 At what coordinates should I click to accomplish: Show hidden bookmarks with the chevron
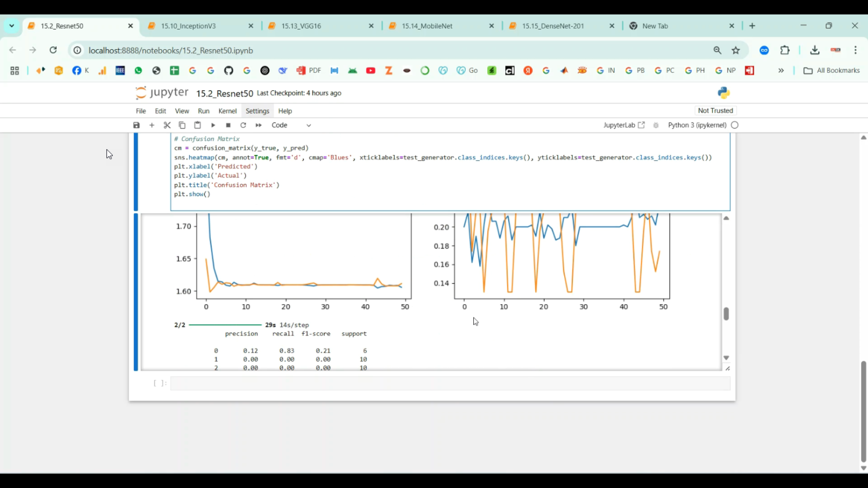click(x=781, y=71)
